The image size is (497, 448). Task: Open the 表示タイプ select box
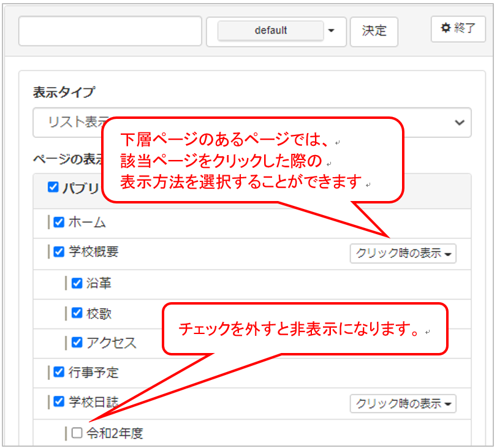[252, 123]
